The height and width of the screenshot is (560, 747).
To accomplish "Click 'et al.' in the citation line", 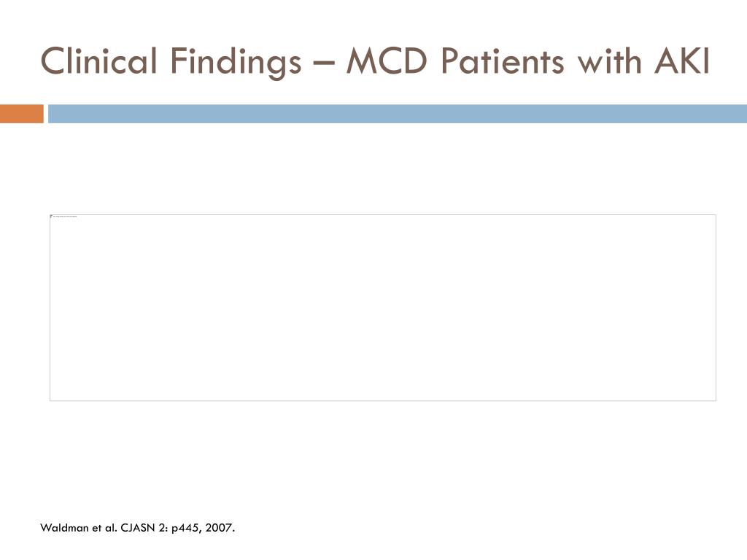I will 105,528.
